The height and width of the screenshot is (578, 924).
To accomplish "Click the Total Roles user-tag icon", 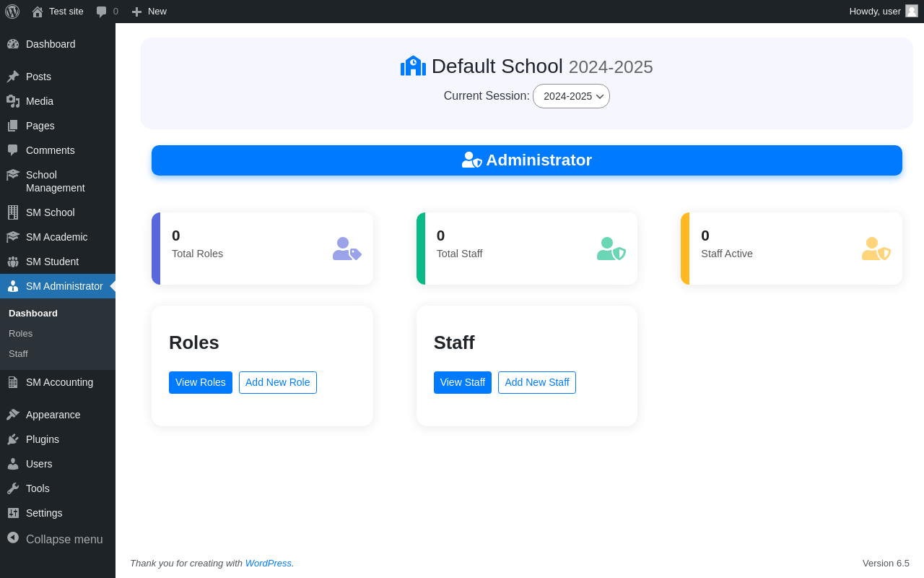I will (347, 249).
